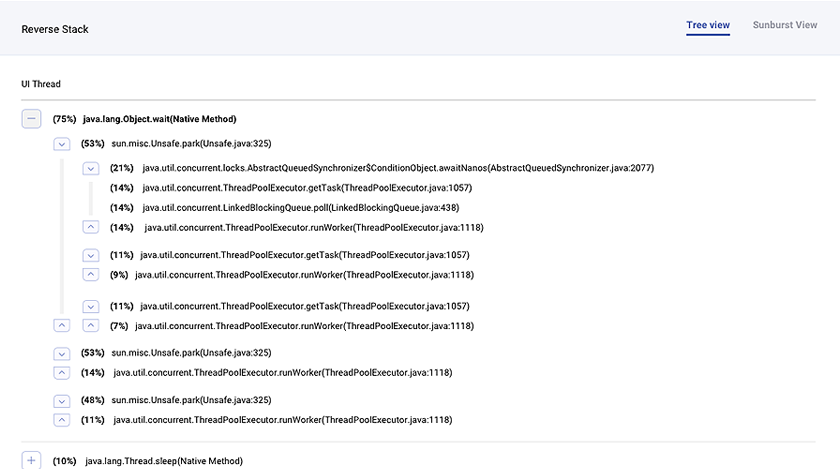
Task: Expand the java.lang.Thread.sleep node
Action: (x=32, y=460)
